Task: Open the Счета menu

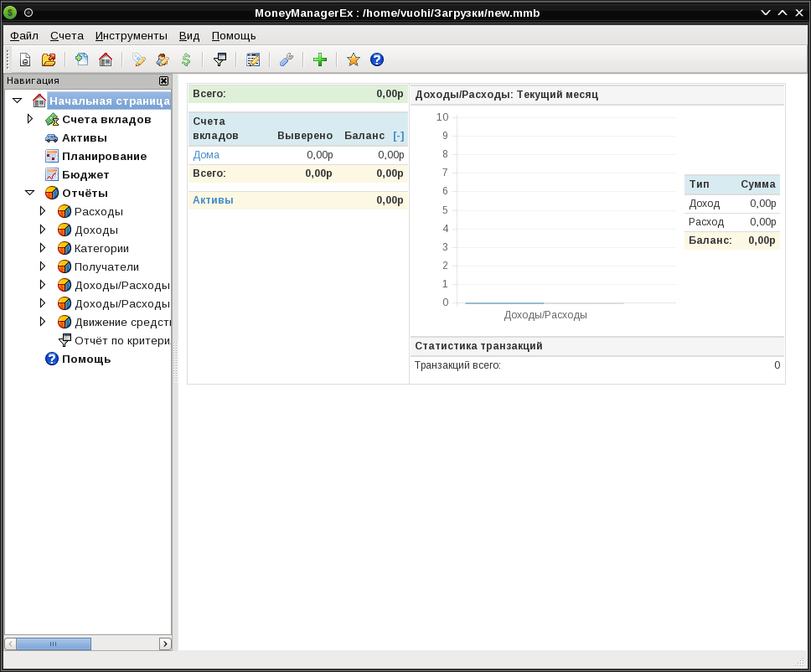Action: tap(67, 36)
